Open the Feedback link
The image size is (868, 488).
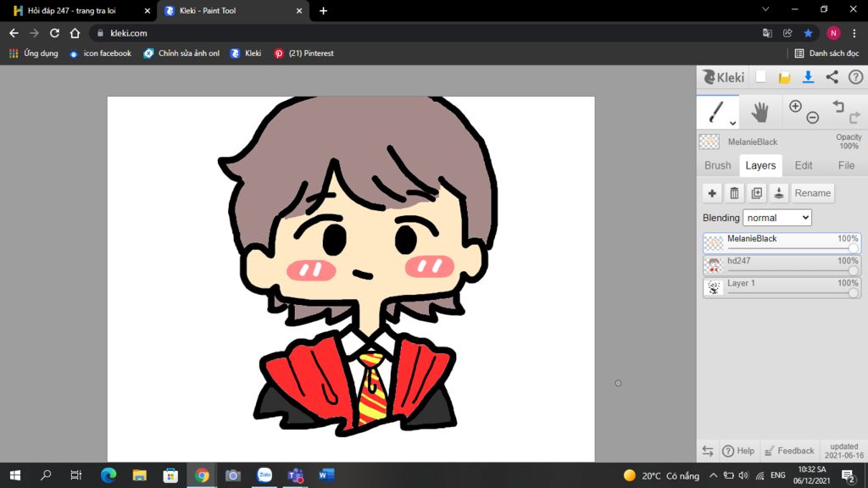click(789, 451)
